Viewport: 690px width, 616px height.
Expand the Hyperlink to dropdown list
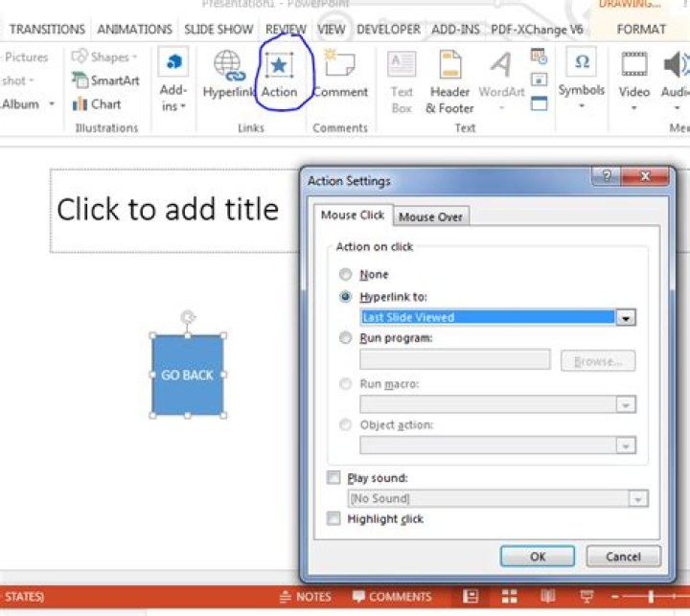pos(626,317)
